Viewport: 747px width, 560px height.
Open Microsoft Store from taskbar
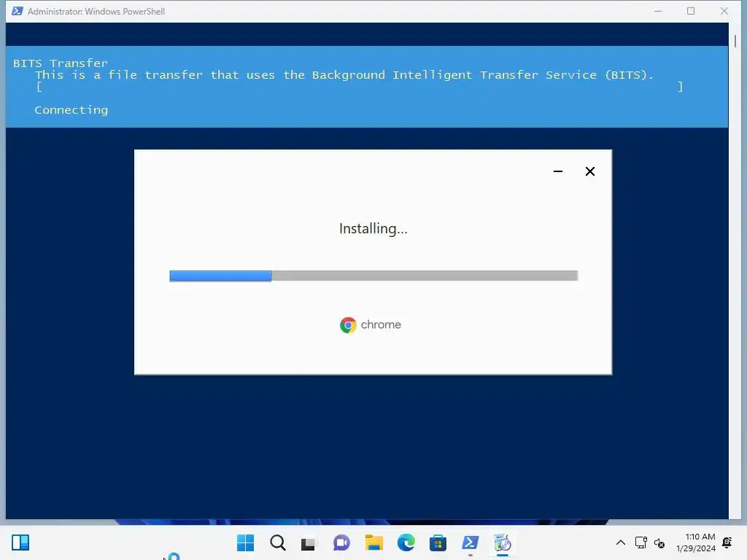(438, 542)
